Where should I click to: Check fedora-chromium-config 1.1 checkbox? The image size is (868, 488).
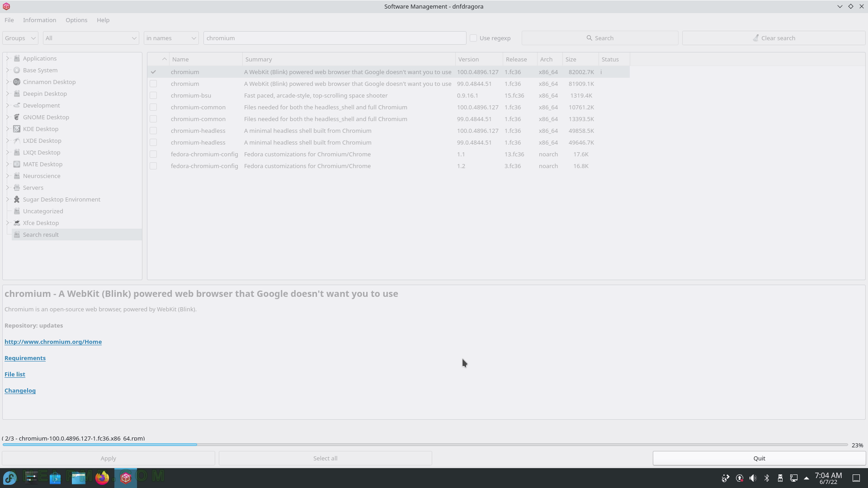[x=153, y=154]
